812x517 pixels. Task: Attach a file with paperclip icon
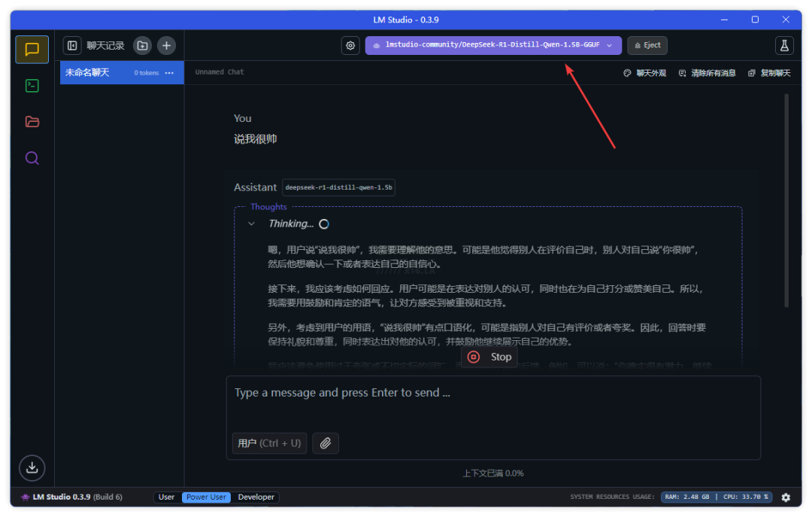click(325, 443)
